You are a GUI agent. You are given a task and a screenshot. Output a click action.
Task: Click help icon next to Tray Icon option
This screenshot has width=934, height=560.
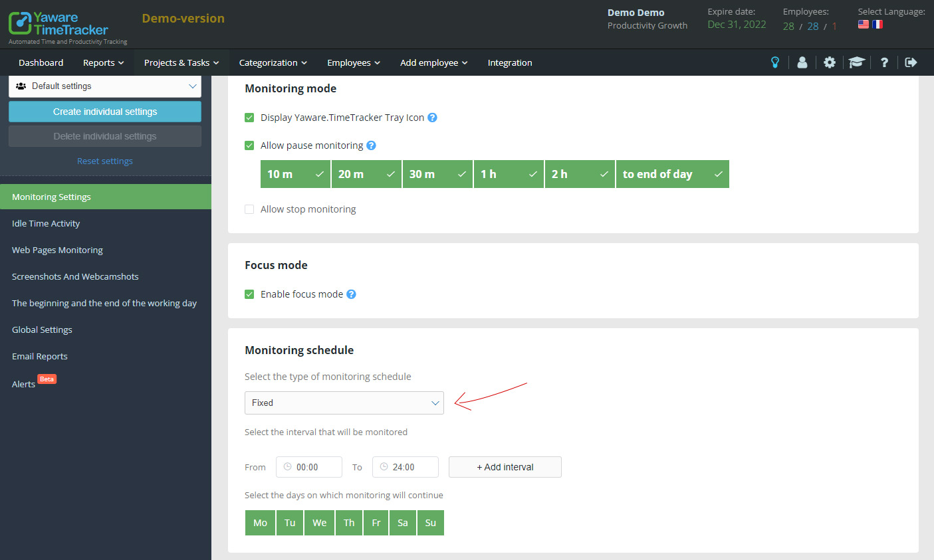(x=432, y=118)
